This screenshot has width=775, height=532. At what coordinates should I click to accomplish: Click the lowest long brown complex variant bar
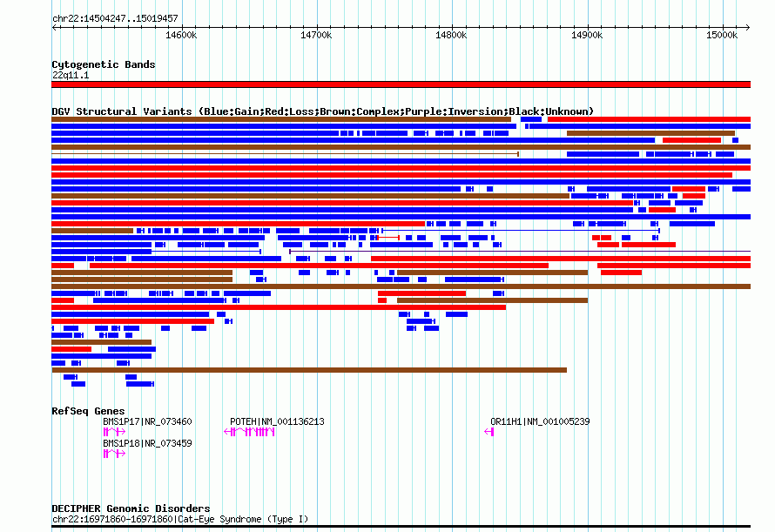tap(309, 370)
